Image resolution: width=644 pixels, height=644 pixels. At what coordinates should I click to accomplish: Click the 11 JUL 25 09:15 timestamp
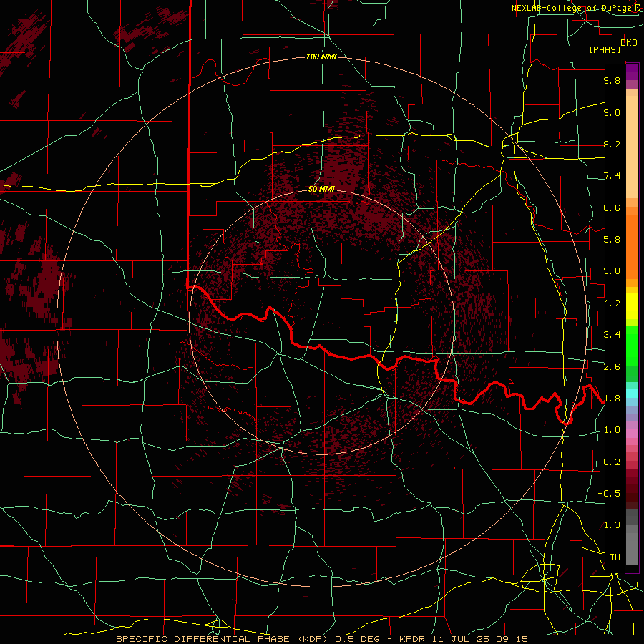pos(481,639)
